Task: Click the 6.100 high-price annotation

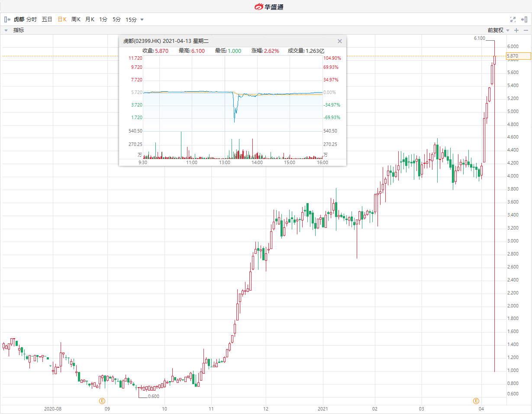Action: pyautogui.click(x=479, y=39)
